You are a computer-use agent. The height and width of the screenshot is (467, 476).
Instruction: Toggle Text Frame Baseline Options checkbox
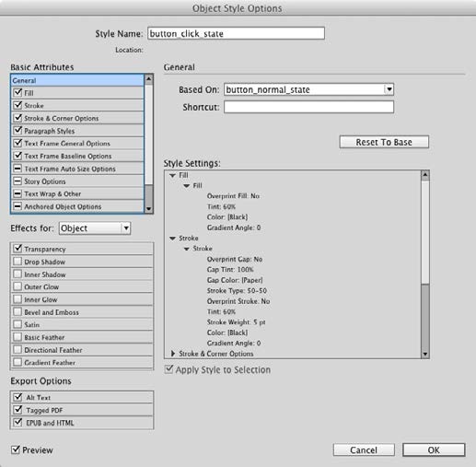[x=17, y=156]
